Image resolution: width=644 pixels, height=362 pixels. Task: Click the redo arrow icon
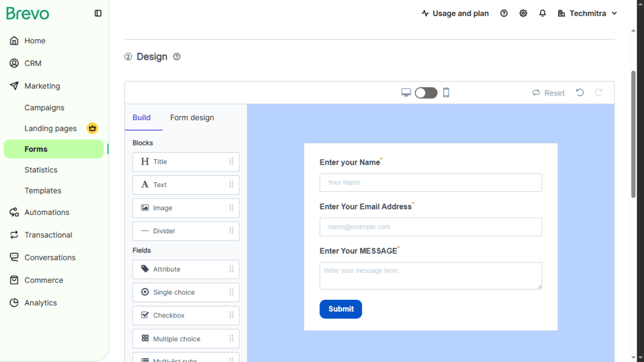[x=599, y=93]
